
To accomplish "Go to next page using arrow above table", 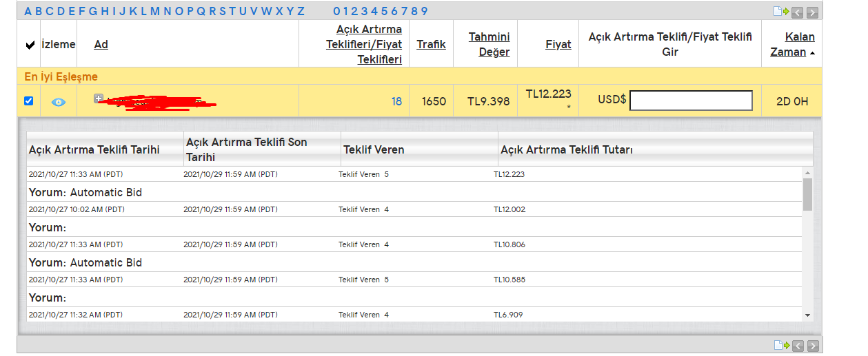I will click(x=812, y=12).
